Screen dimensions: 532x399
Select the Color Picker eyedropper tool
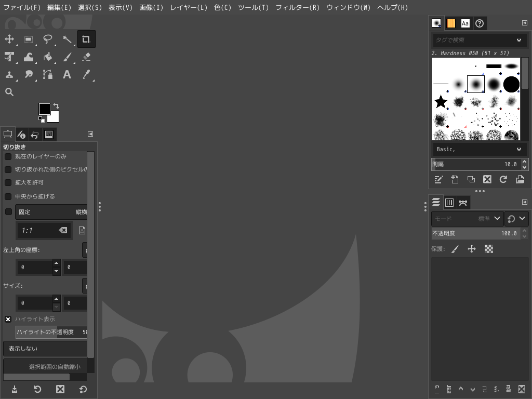coord(86,74)
